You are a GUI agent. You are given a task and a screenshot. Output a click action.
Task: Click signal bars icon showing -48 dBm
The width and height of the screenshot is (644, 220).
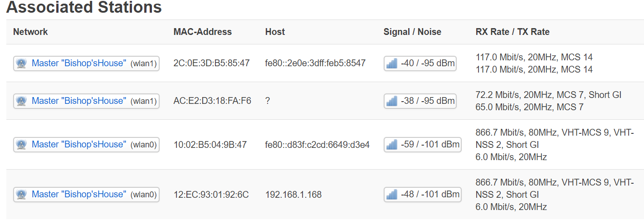(392, 195)
